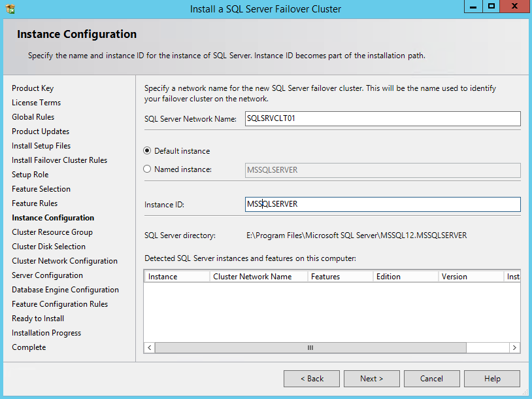Screen dimensions: 532x399
Task: Select Cluster Network Configuration step
Action: [x=65, y=261]
